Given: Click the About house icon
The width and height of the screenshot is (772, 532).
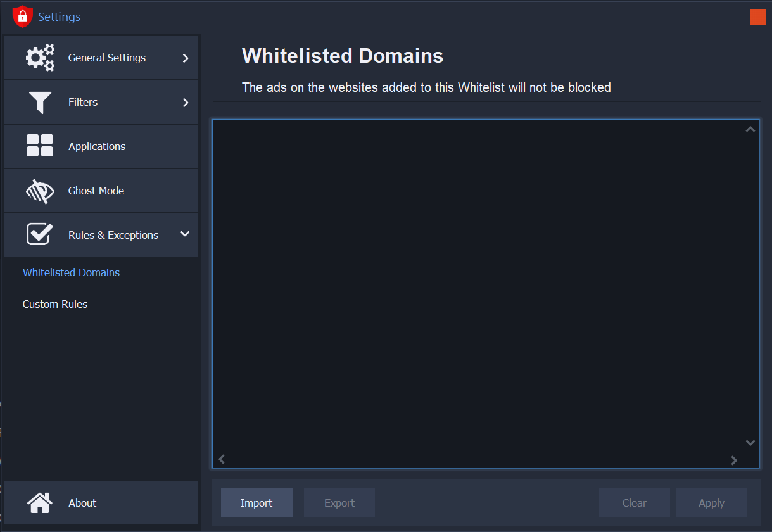Looking at the screenshot, I should 40,503.
